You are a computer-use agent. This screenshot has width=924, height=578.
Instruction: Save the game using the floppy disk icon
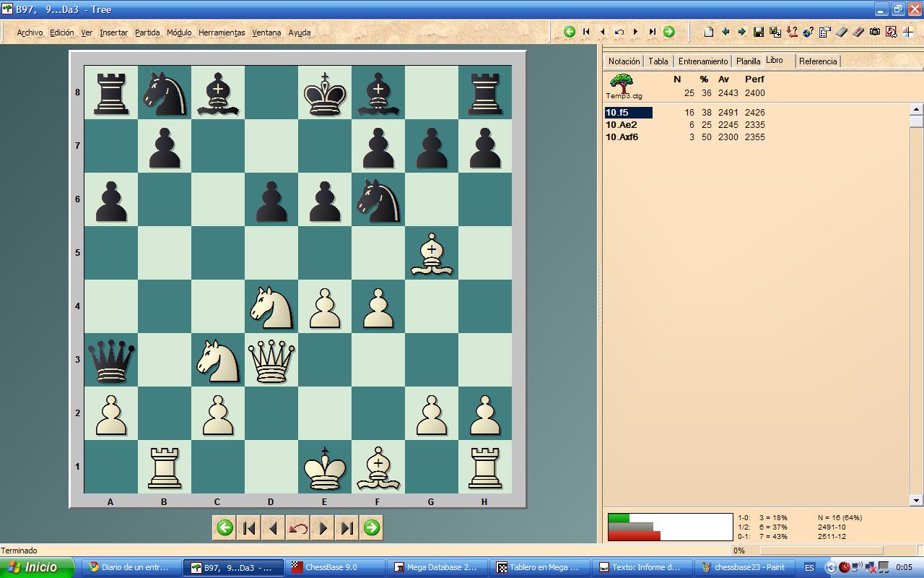[x=759, y=32]
